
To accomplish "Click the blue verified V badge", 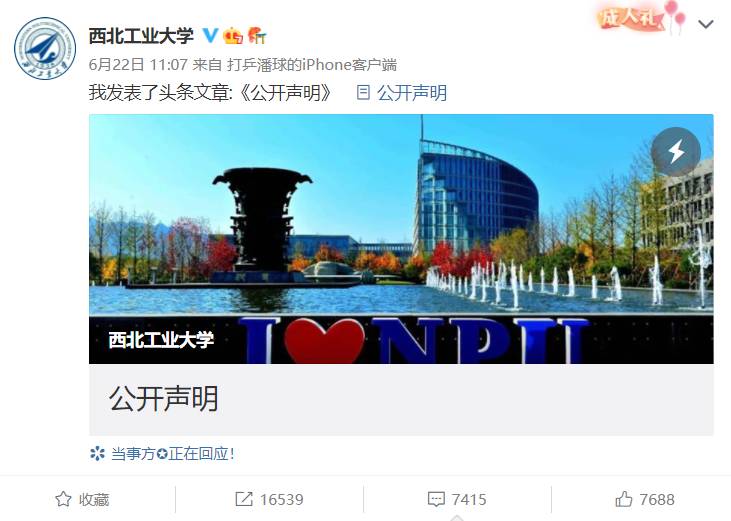I will (x=210, y=35).
